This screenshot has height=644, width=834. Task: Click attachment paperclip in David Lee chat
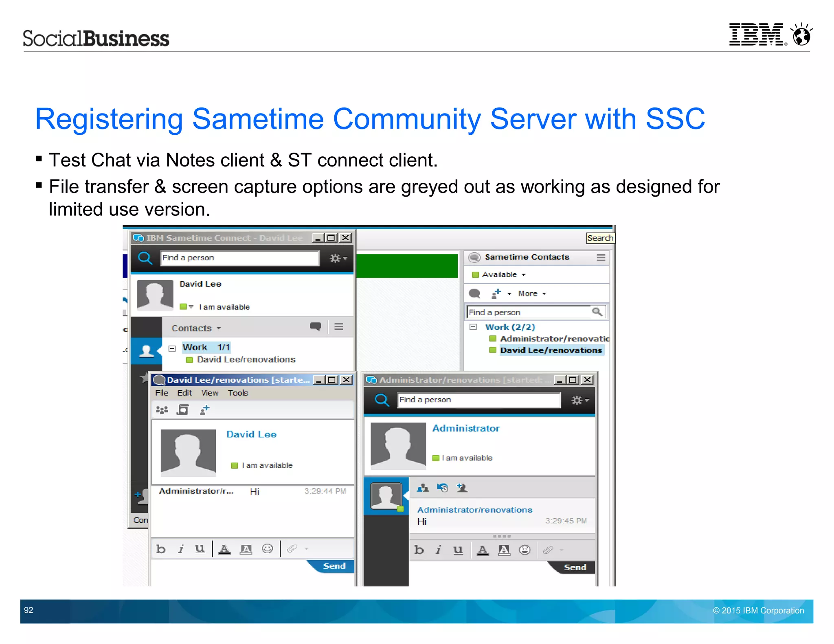tap(292, 549)
